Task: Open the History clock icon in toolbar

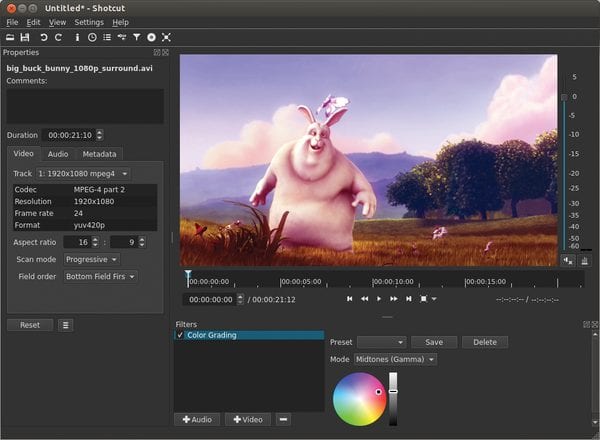Action: [92, 37]
